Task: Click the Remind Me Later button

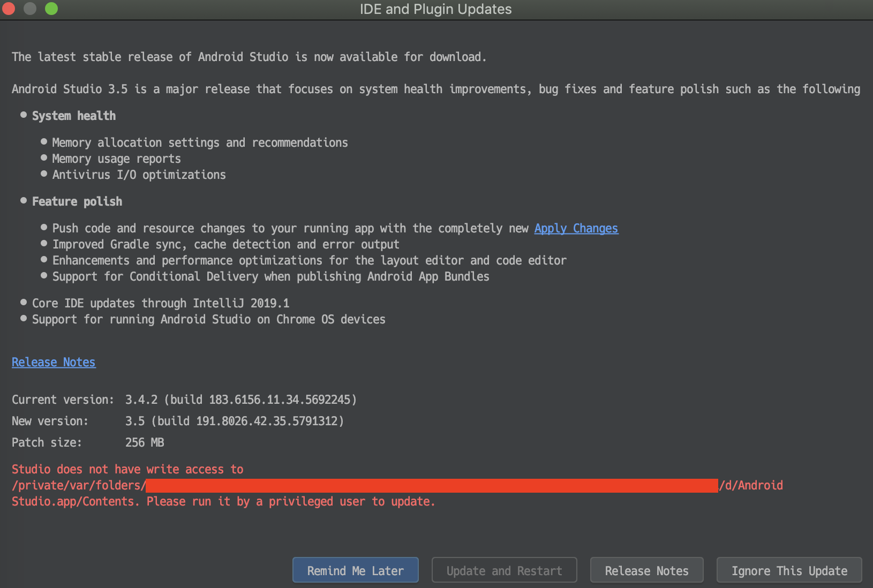Action: [x=355, y=570]
